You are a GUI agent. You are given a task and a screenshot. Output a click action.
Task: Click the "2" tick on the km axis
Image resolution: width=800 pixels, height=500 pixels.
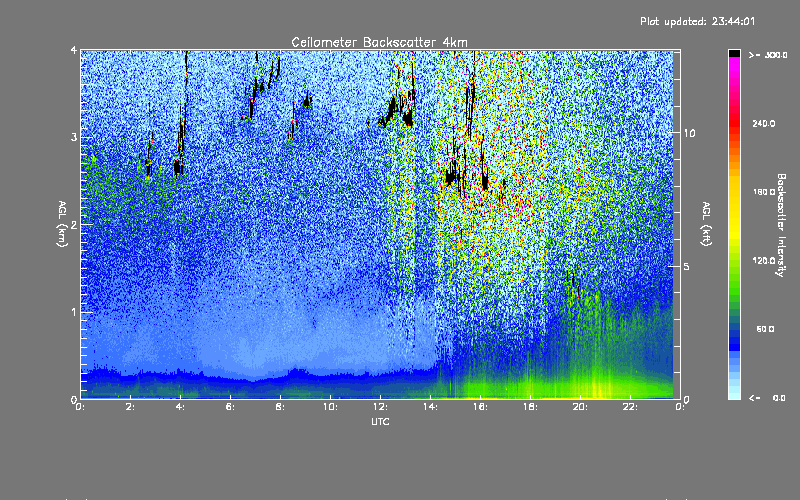74,224
